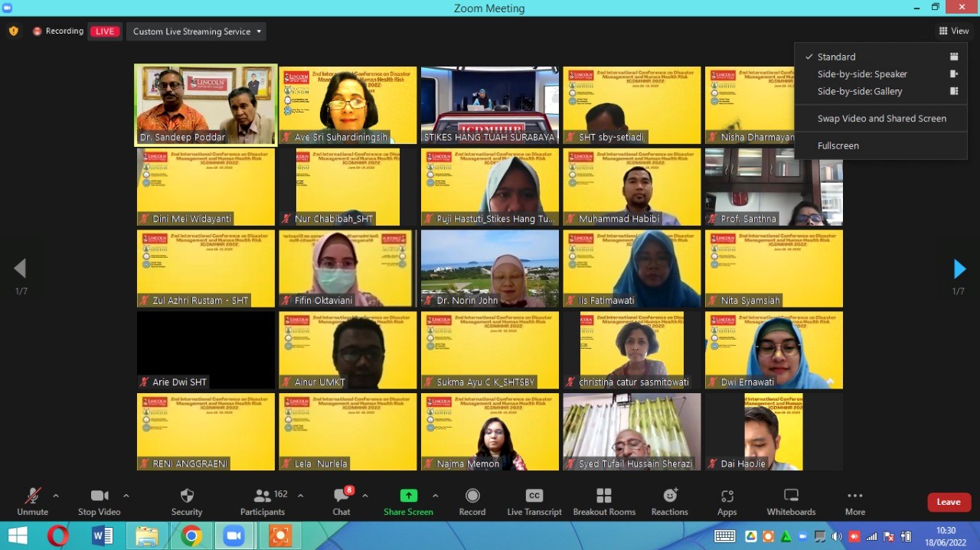This screenshot has width=980, height=550.
Task: Select STIKES HANG TUAH SURABAYA video tile
Action: (x=490, y=105)
